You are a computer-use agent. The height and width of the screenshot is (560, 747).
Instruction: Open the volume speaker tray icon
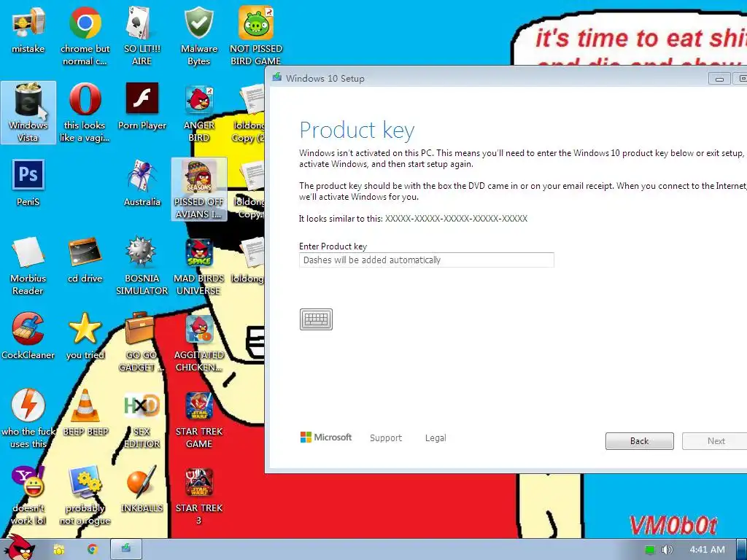click(x=667, y=550)
